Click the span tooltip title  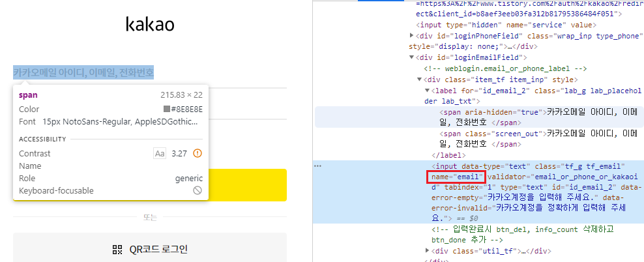28,95
